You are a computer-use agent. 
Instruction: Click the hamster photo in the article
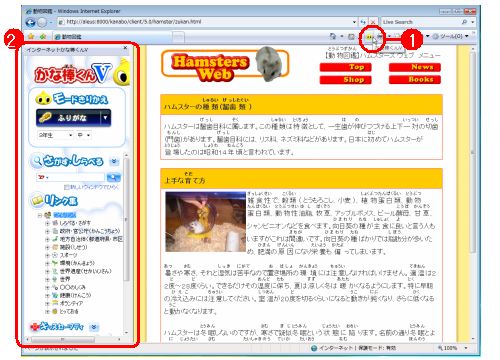pos(206,221)
